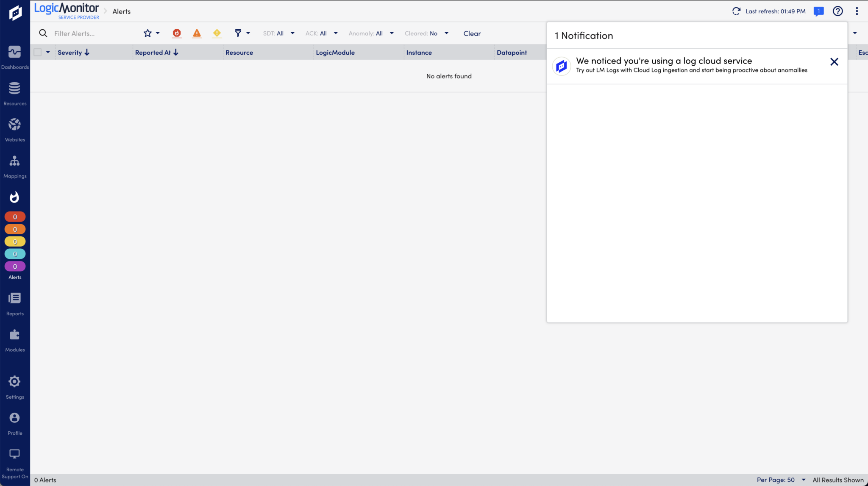The width and height of the screenshot is (868, 486).
Task: Open the help question mark icon
Action: point(837,11)
